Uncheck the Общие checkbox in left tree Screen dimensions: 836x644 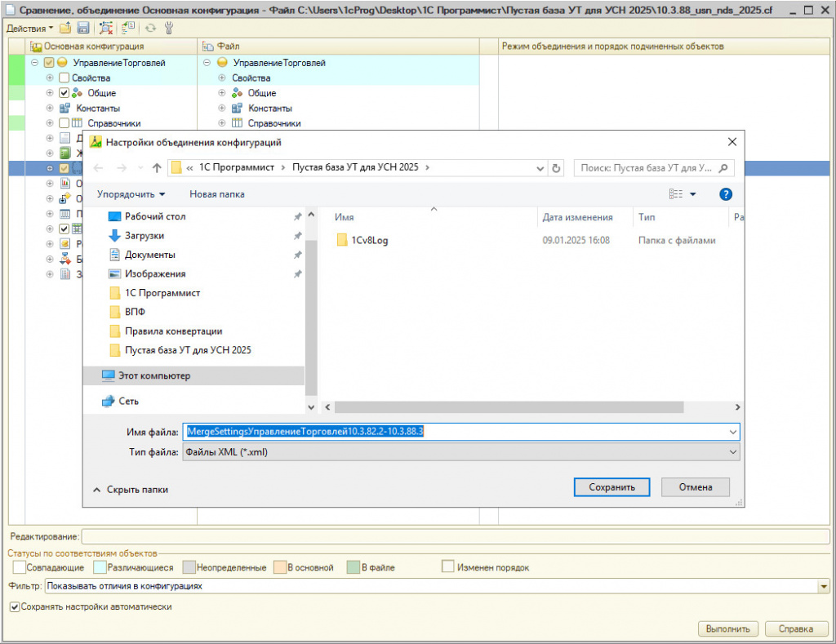click(x=64, y=93)
